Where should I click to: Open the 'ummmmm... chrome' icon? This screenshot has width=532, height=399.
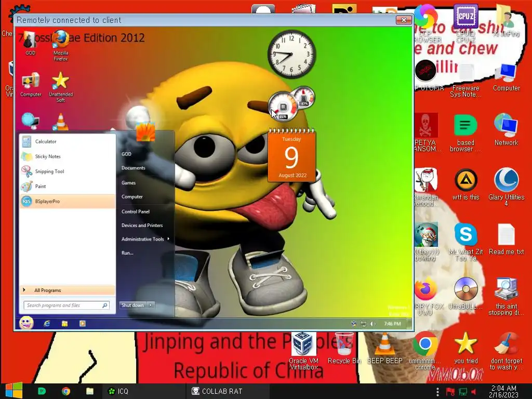pos(425,352)
